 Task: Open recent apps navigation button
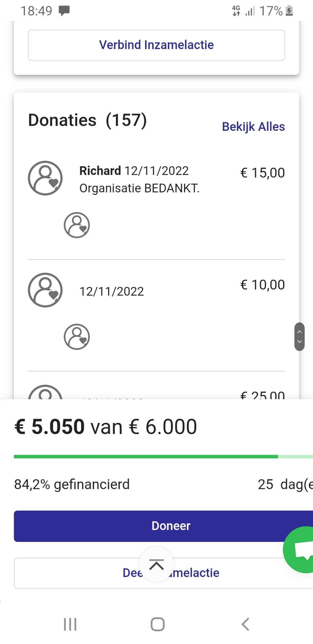pos(70,624)
